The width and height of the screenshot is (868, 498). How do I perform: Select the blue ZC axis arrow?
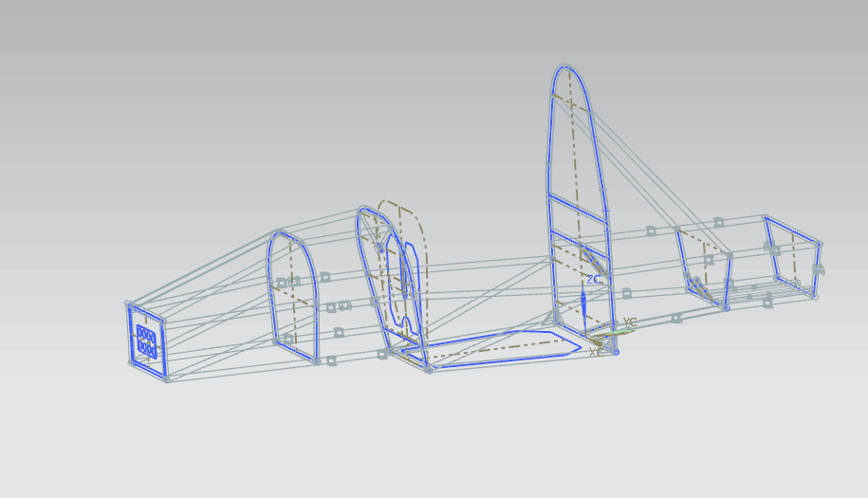(x=583, y=311)
